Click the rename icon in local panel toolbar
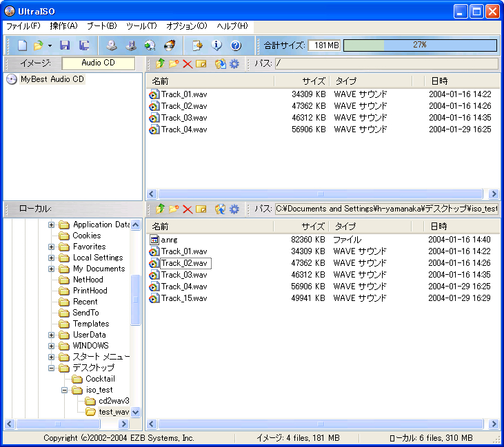Screen dimensions: 504x447 (201, 209)
